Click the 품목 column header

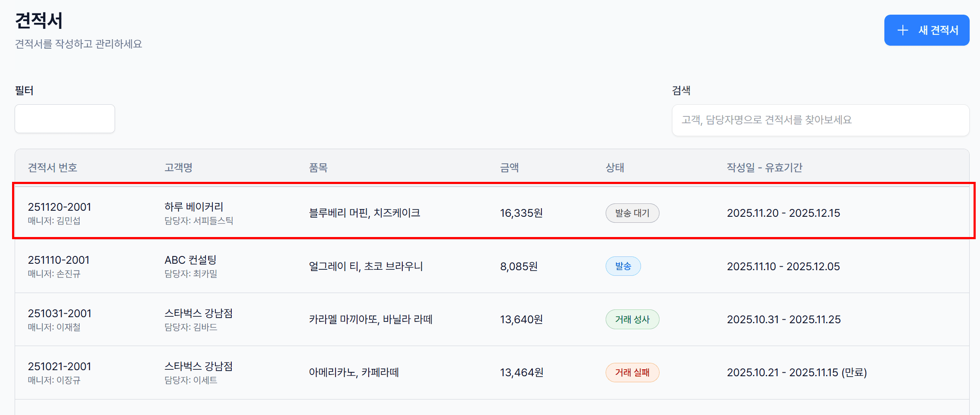click(318, 168)
